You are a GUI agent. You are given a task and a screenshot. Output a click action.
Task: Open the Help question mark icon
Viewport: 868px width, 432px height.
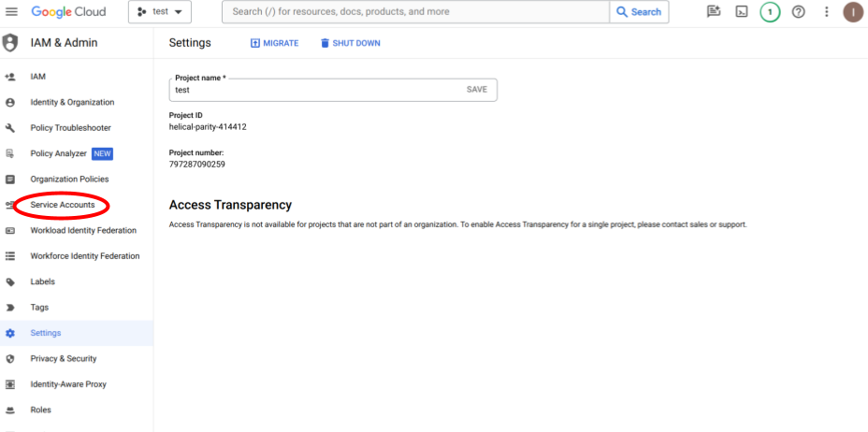coord(799,12)
